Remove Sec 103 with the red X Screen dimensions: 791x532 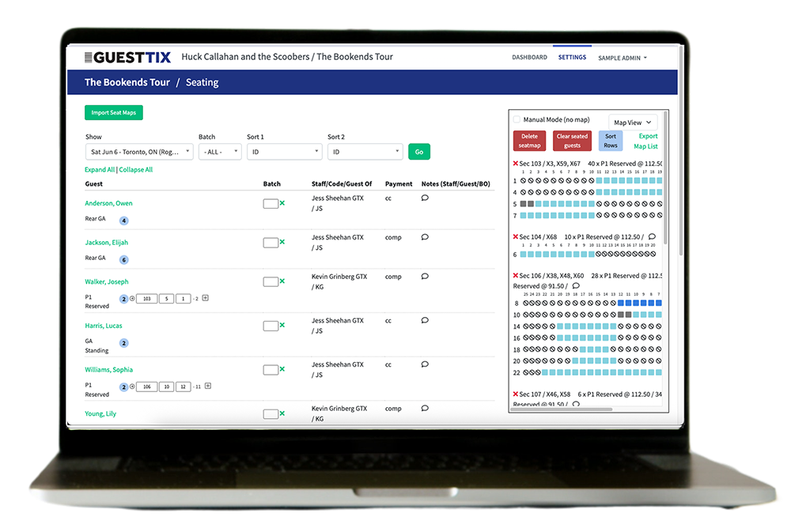tap(516, 164)
